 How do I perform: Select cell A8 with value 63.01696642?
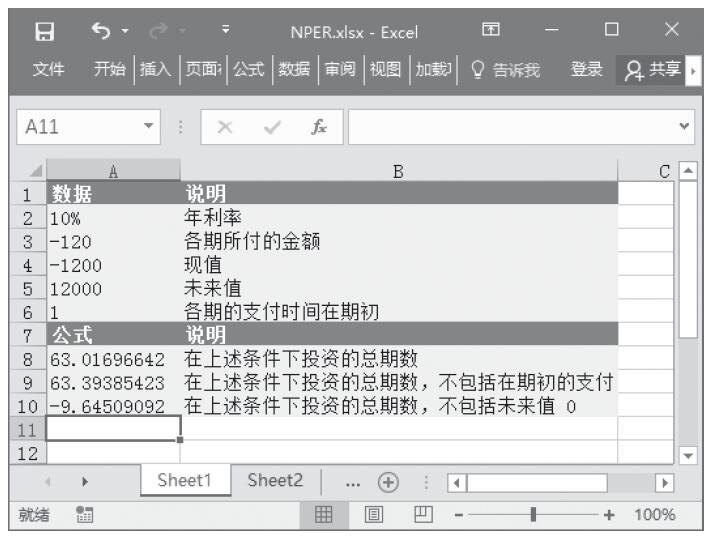pos(113,358)
